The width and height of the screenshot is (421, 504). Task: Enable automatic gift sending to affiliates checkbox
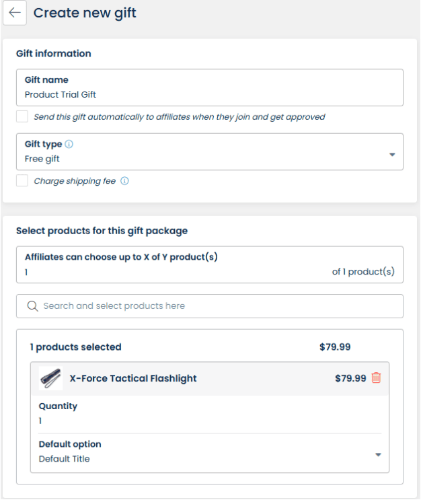[x=22, y=116]
